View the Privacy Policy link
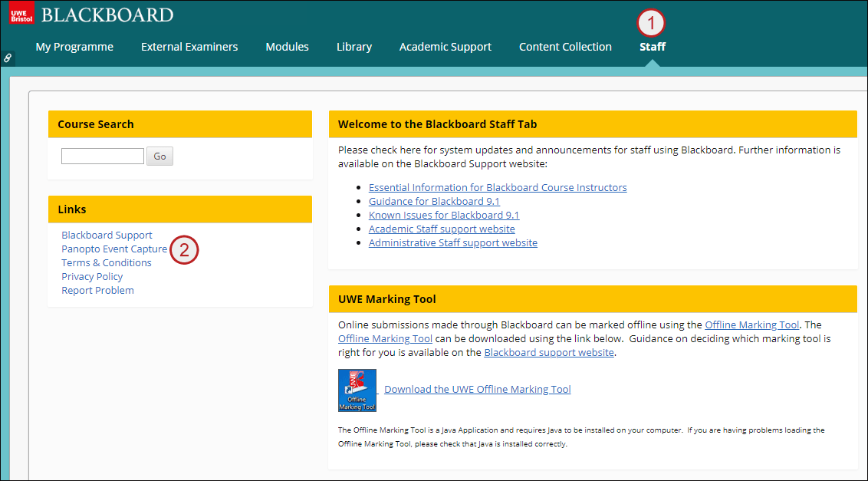 92,276
